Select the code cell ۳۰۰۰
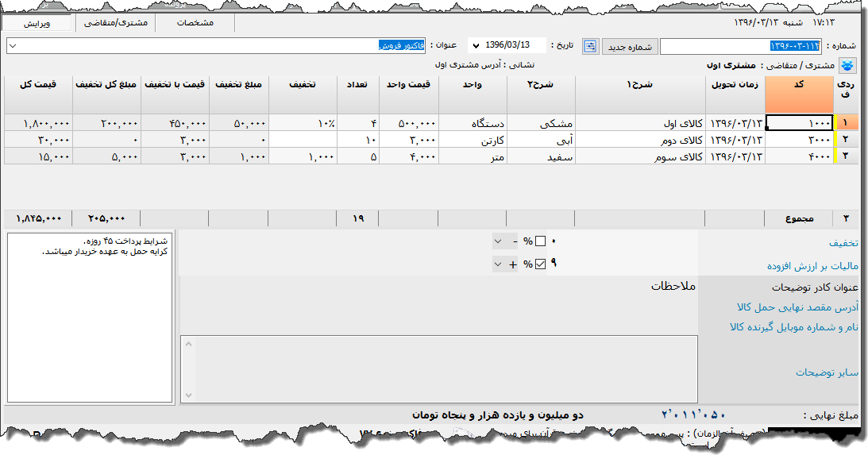868x455 pixels. click(799, 140)
